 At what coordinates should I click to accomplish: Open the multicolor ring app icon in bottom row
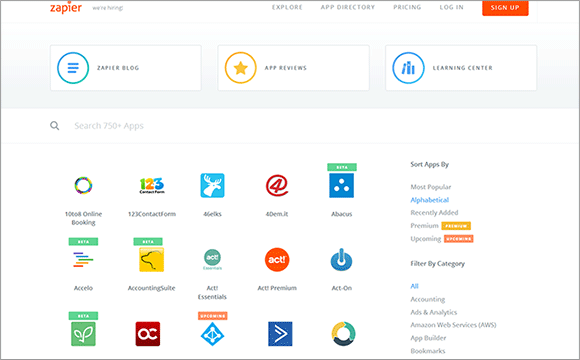pos(343,334)
